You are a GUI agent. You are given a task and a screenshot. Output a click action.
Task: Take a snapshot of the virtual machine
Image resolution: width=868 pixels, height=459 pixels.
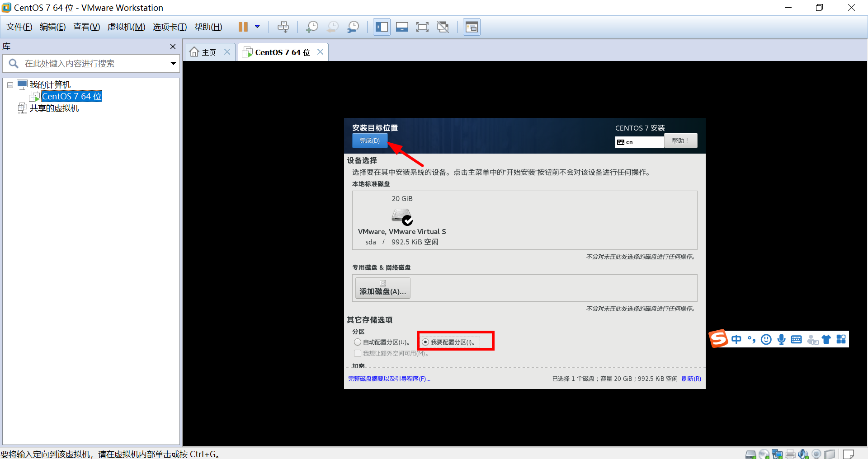point(312,27)
